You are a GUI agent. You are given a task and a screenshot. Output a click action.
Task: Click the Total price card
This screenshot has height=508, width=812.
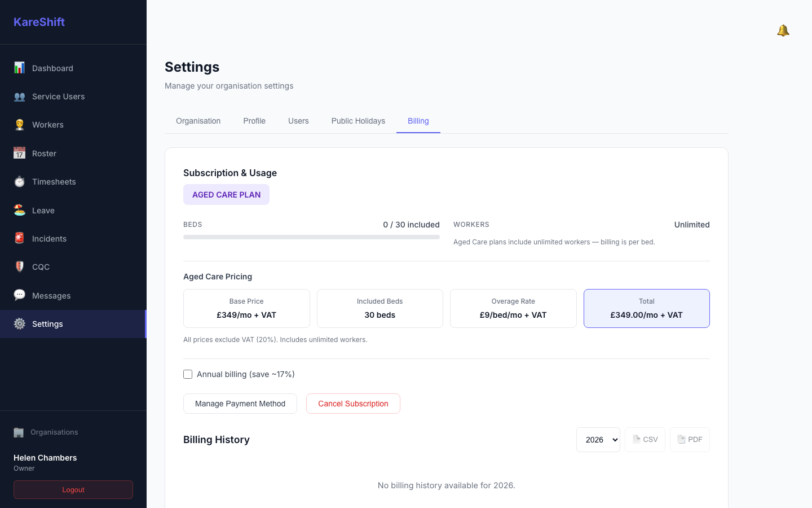pyautogui.click(x=647, y=308)
